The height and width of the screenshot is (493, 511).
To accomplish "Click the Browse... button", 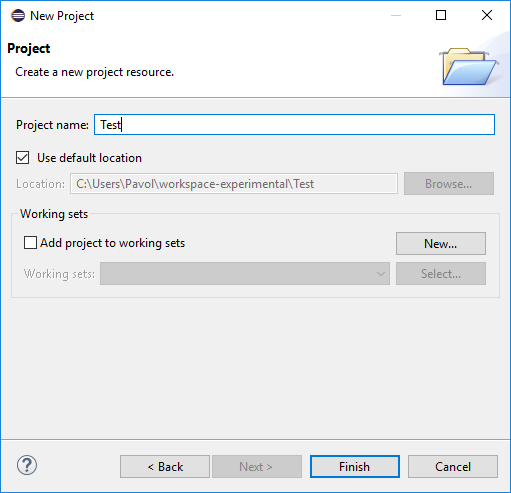I will 449,184.
